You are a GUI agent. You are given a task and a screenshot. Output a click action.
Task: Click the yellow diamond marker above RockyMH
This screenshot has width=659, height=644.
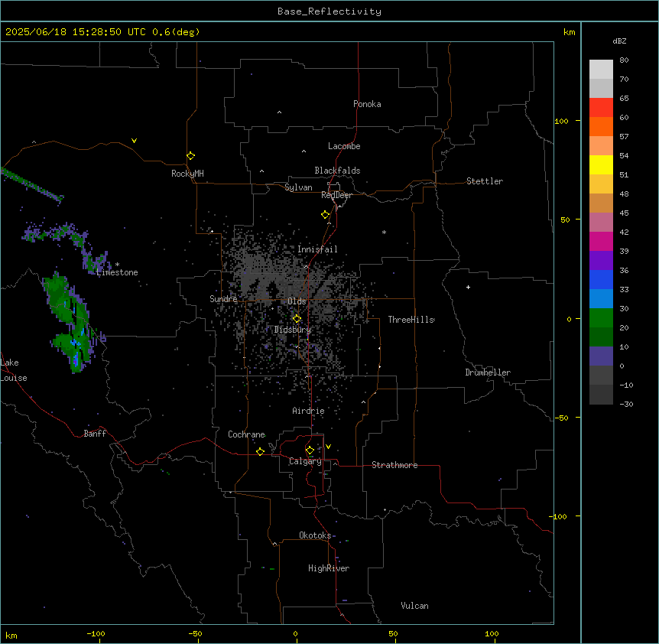click(190, 156)
